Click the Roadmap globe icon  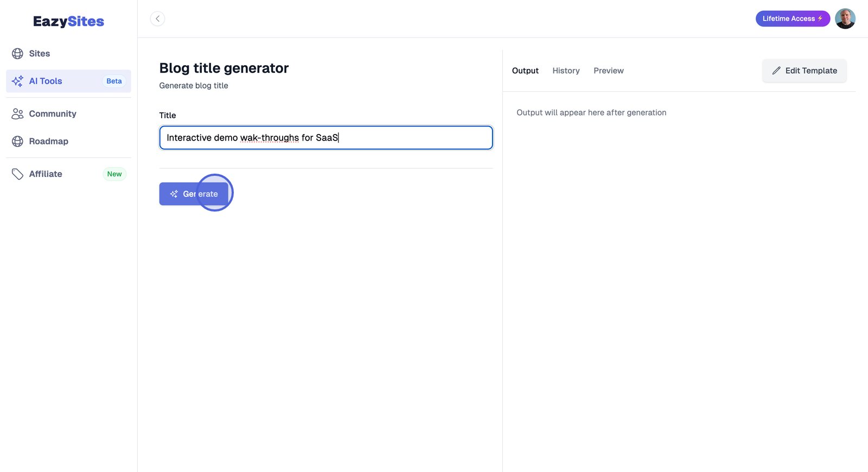17,142
